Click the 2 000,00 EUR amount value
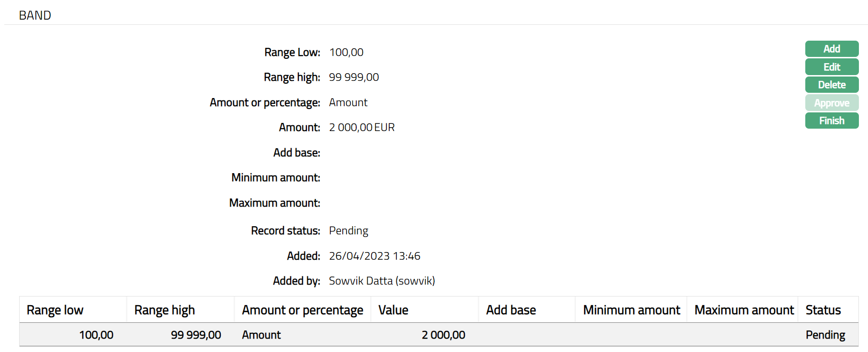The width and height of the screenshot is (868, 352). [361, 127]
